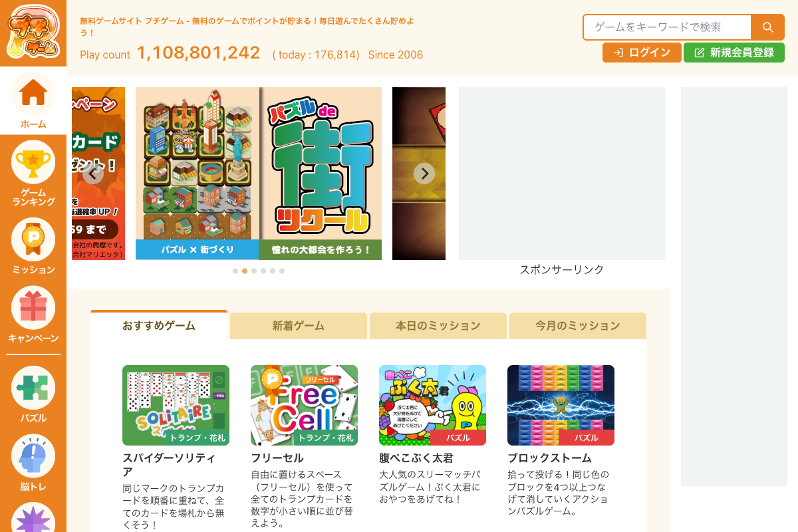The image size is (798, 532).
Task: Focus the game keyword search field
Action: point(668,27)
